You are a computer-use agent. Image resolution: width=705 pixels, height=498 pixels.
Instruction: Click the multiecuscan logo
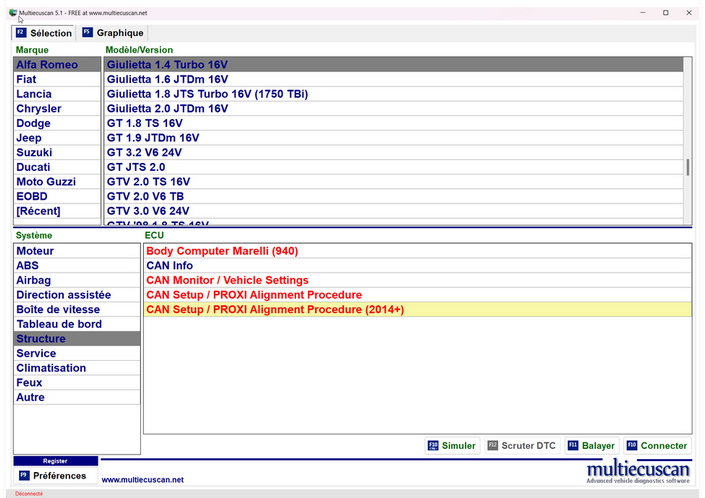click(638, 471)
